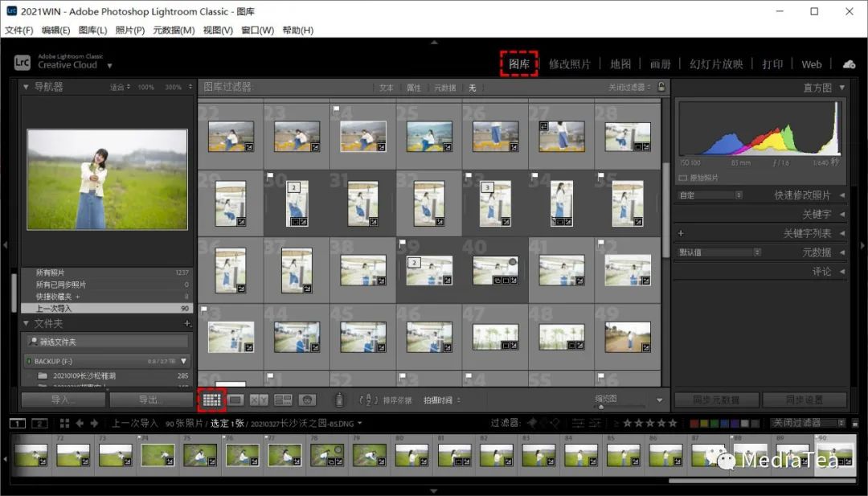
Task: Select the Text library filter
Action: coord(387,88)
